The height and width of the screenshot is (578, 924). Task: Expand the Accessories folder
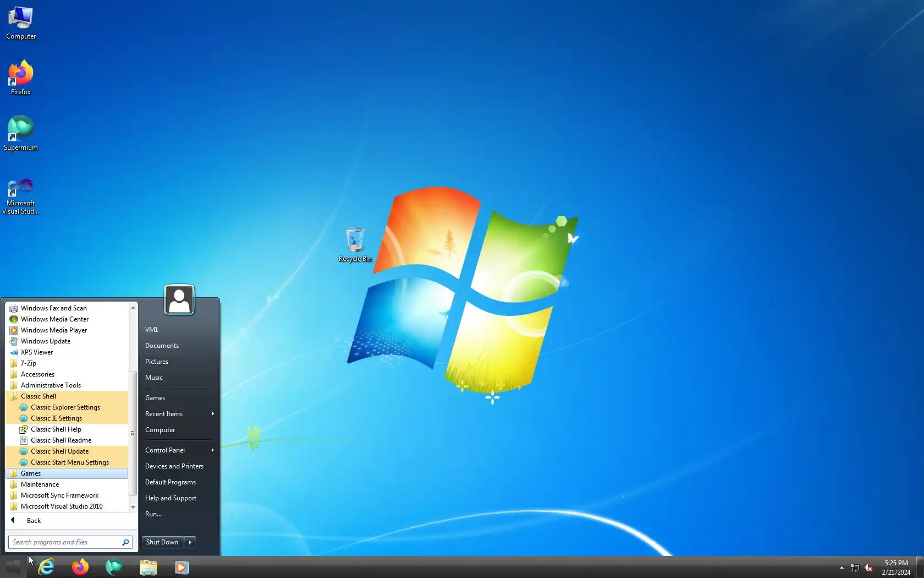(67, 374)
